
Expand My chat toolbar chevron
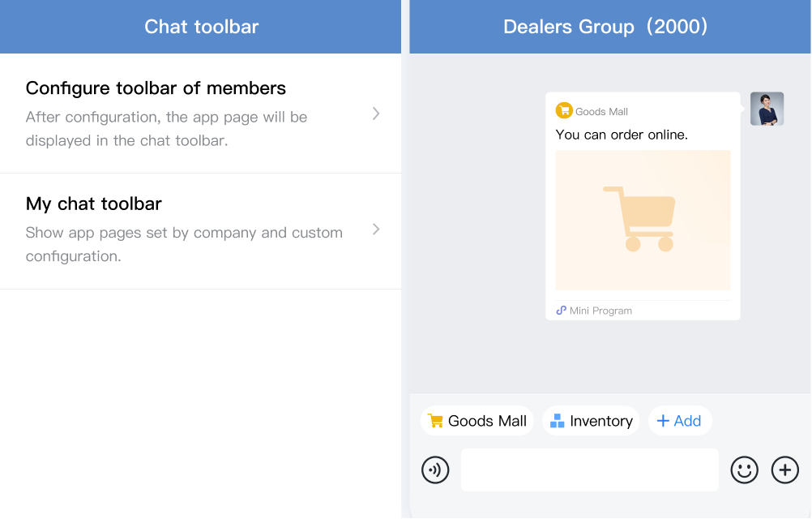(x=377, y=229)
